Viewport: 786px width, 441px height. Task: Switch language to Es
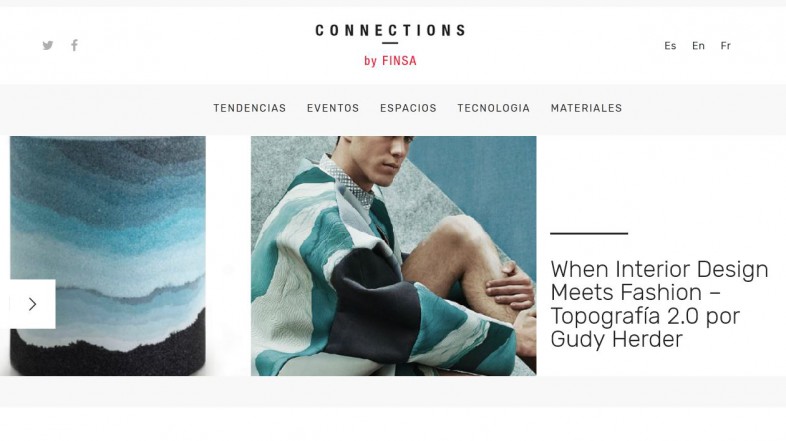670,46
